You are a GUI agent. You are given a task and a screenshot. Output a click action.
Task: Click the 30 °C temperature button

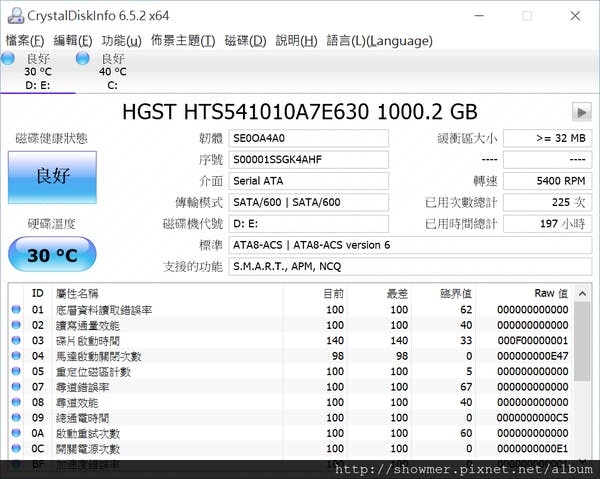click(x=52, y=254)
